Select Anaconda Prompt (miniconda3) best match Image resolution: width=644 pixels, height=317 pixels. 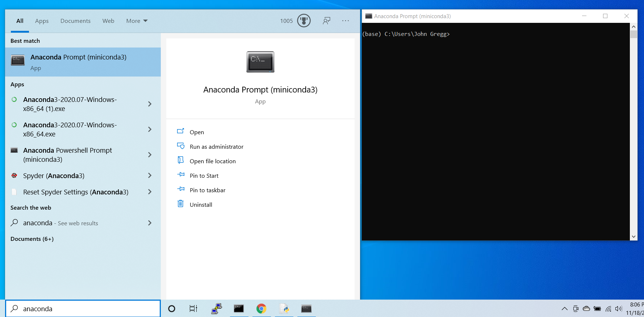coord(83,62)
